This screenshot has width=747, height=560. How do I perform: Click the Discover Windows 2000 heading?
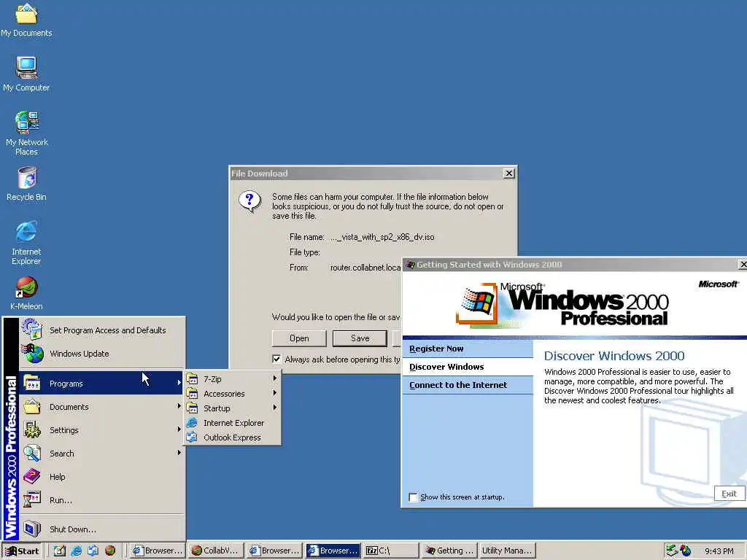(x=614, y=356)
